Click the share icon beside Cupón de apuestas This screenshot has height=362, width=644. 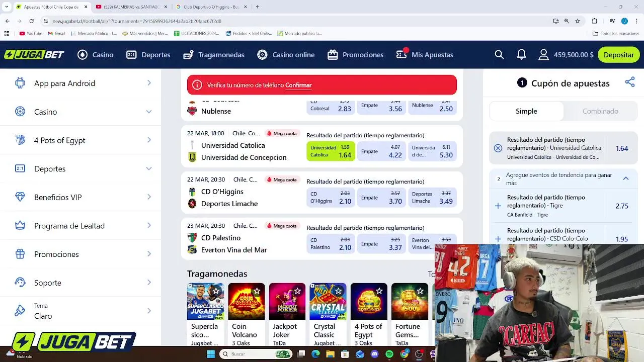630,82
